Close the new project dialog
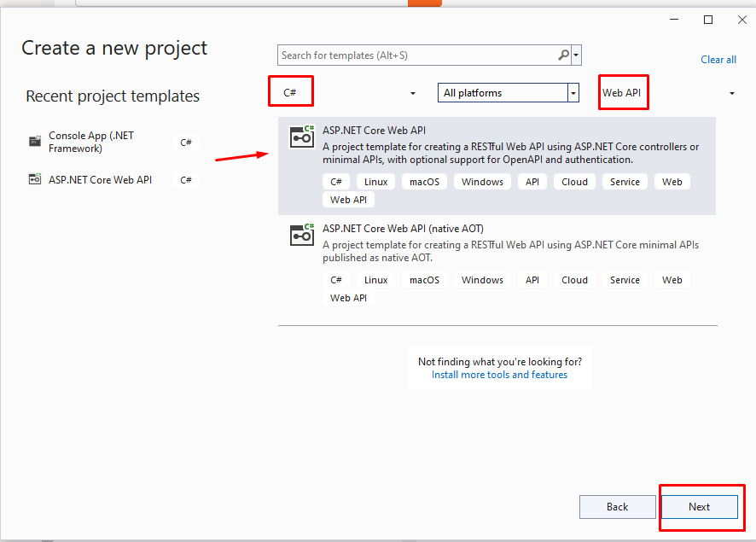756x542 pixels. (x=741, y=20)
